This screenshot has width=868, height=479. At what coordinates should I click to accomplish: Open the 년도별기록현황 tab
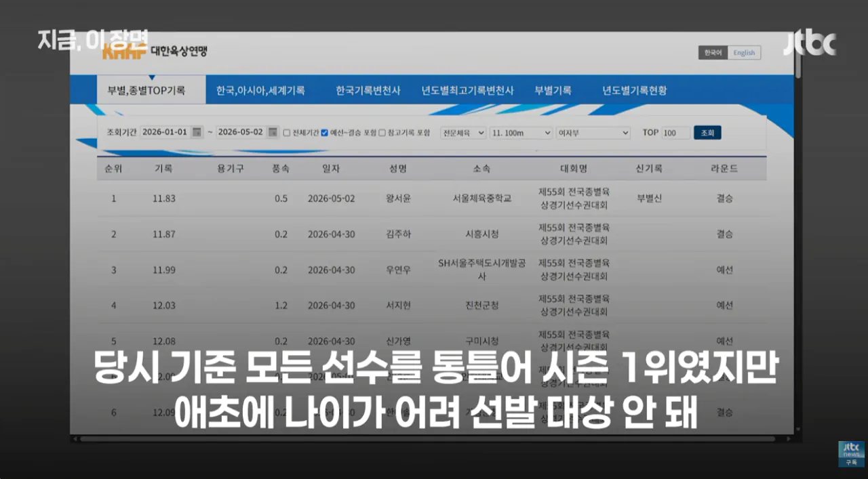pos(634,90)
